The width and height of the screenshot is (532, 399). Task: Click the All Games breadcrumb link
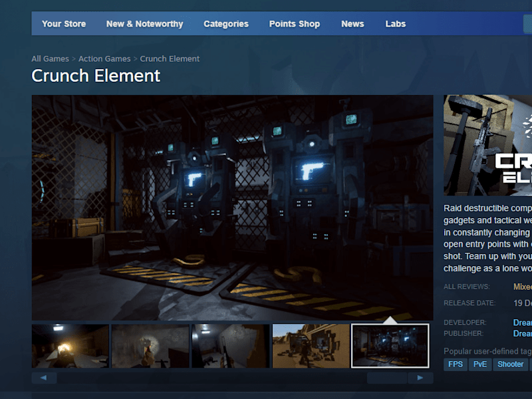tap(51, 59)
